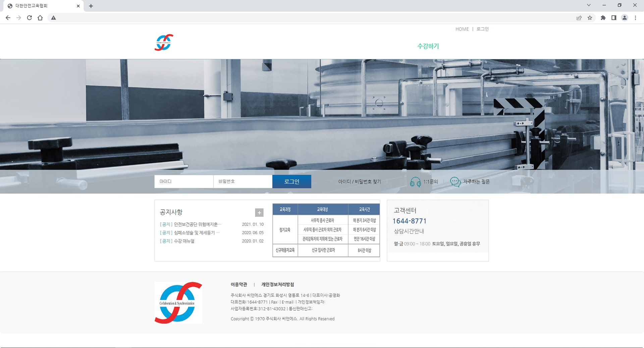
Task: Open the 개인정보처리방침 footer link
Action: coord(277,284)
